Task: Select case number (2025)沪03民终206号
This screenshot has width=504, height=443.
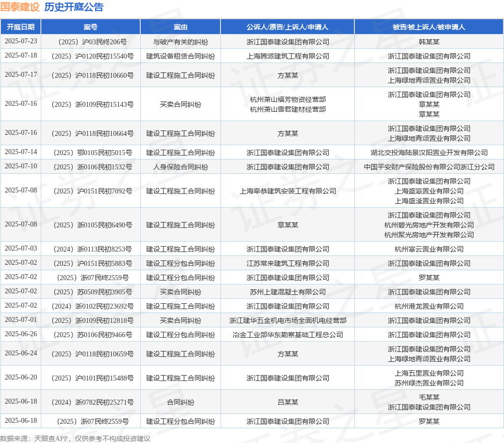Action: [91, 42]
